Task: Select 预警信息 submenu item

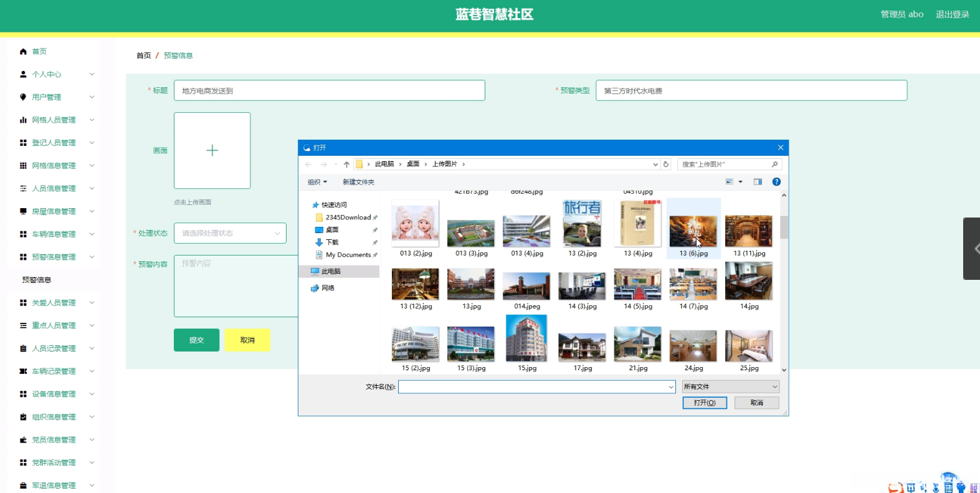Action: [37, 280]
